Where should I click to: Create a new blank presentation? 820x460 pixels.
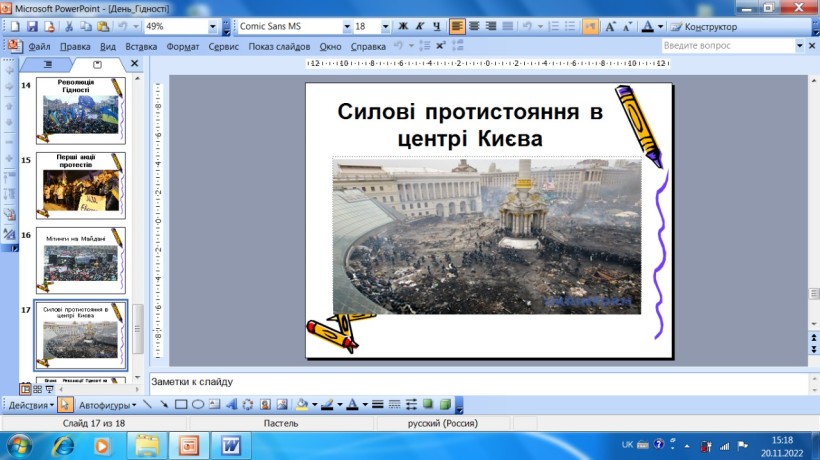point(15,27)
